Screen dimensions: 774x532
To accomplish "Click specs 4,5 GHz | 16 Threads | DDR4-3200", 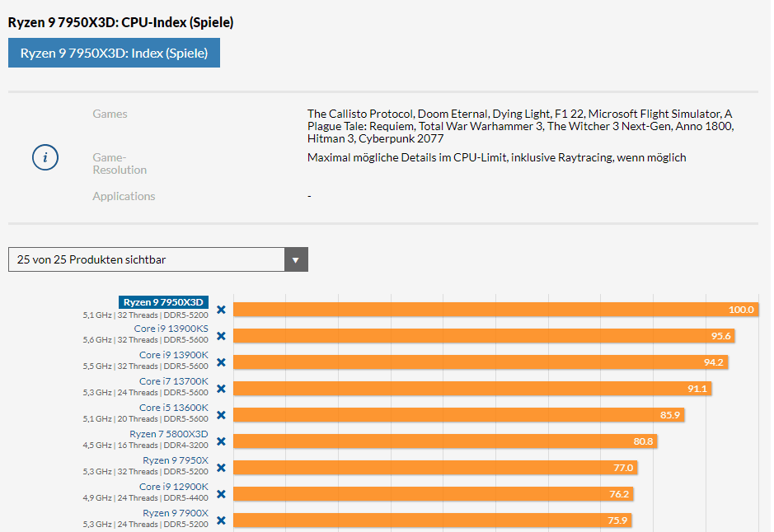I will pos(146,446).
